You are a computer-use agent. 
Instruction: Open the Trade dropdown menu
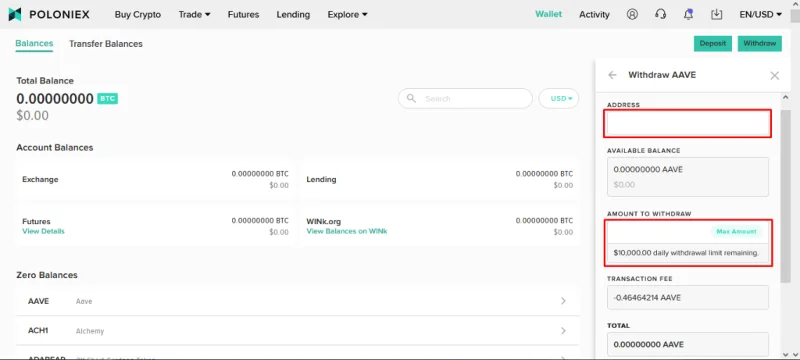[x=194, y=14]
